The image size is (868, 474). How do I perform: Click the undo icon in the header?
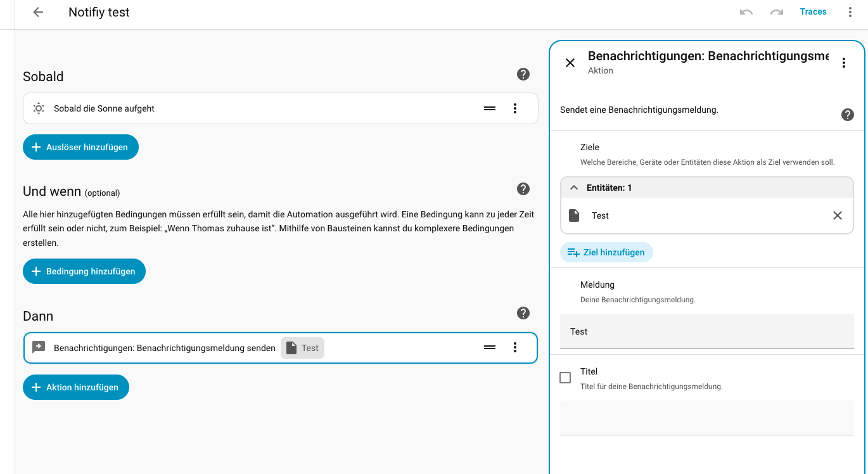[x=746, y=12]
